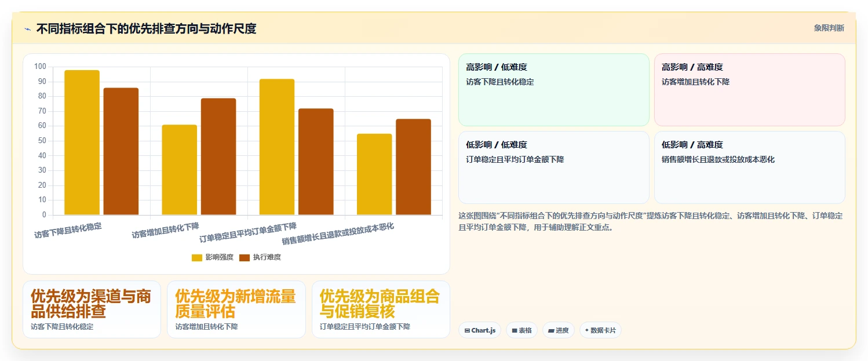868x361 pixels.
Task: Click the y-axis value 0
Action: [44, 215]
